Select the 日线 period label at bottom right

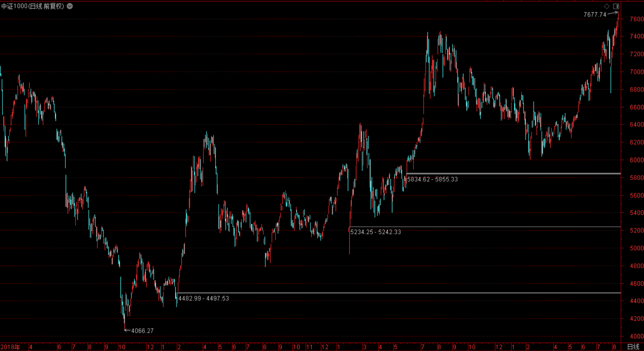pyautogui.click(x=633, y=347)
